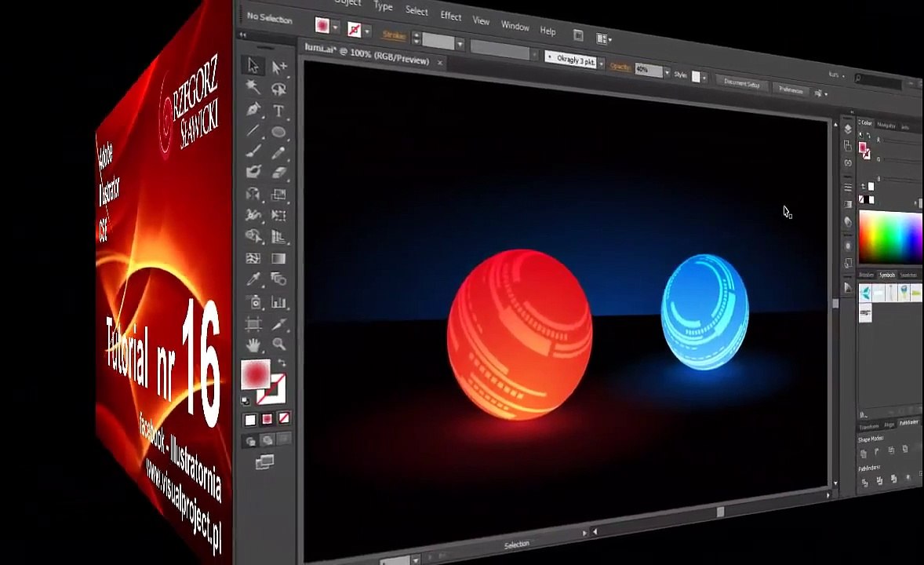Click the vertical scrollbar thumb of canvas
924x565 pixels.
pyautogui.click(x=835, y=303)
